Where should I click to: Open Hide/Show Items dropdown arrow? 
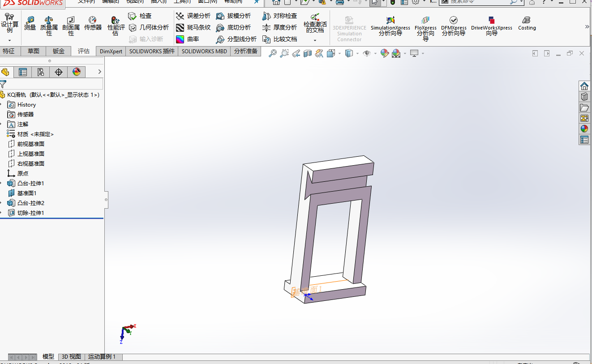(375, 54)
